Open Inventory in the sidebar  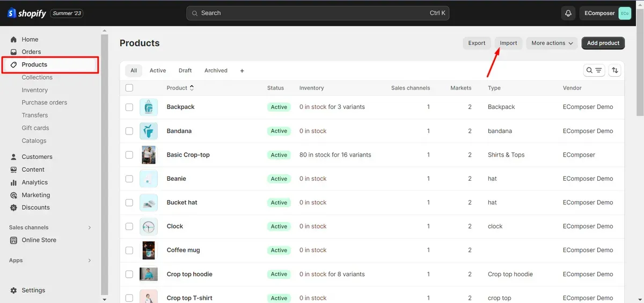(x=35, y=90)
